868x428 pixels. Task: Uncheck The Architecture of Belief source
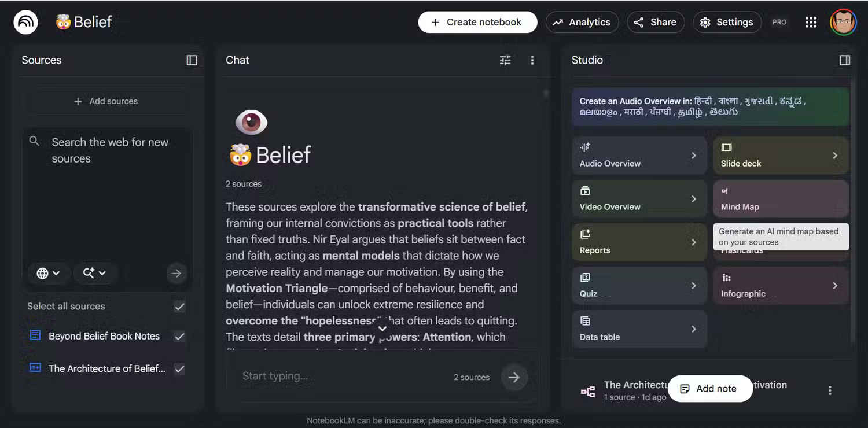(x=179, y=368)
